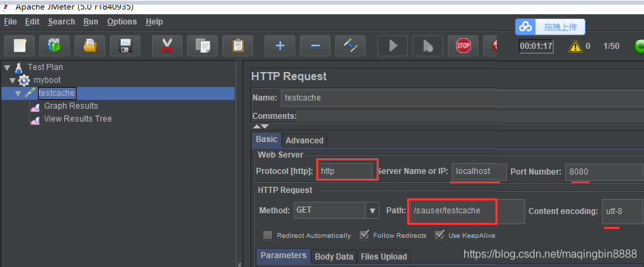Click the Open file folder icon

(90, 46)
